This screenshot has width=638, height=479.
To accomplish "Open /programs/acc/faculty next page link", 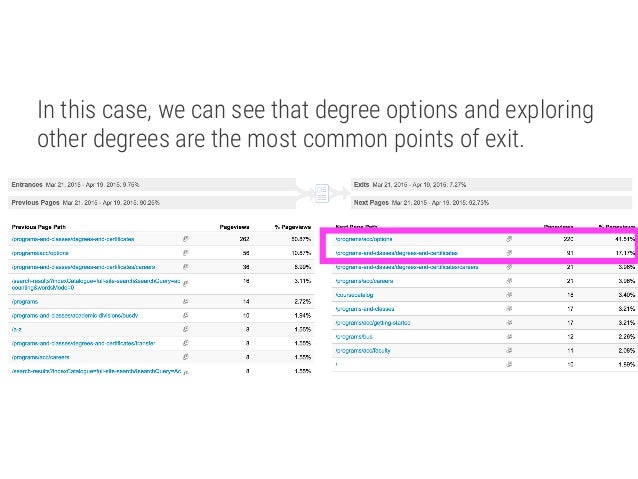I will coord(363,350).
